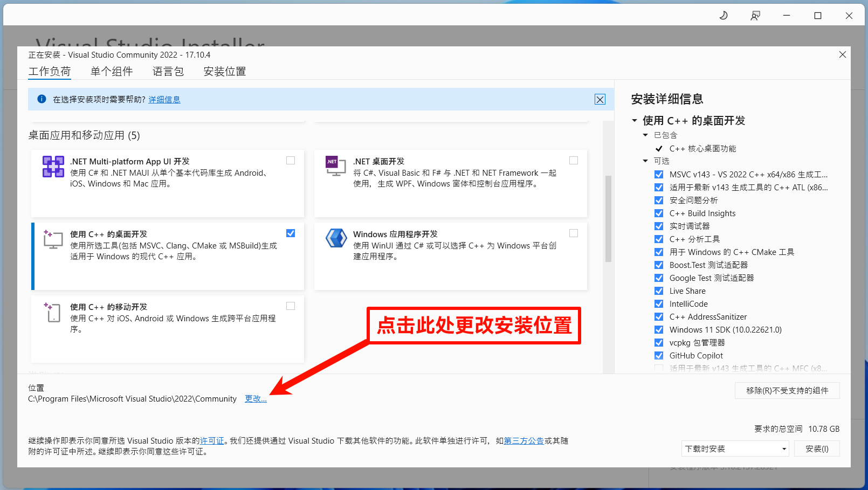Uncheck Boost.Test 测试适配器 component

click(x=659, y=265)
